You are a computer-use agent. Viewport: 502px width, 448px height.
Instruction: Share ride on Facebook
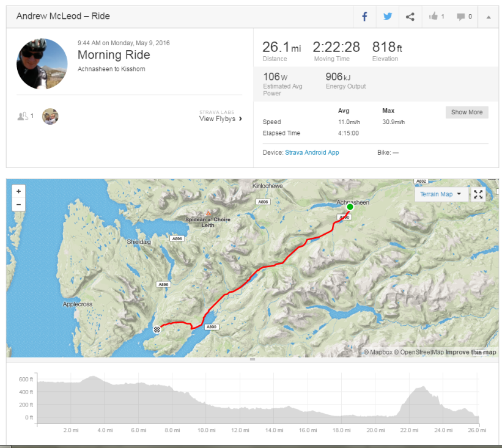point(364,17)
